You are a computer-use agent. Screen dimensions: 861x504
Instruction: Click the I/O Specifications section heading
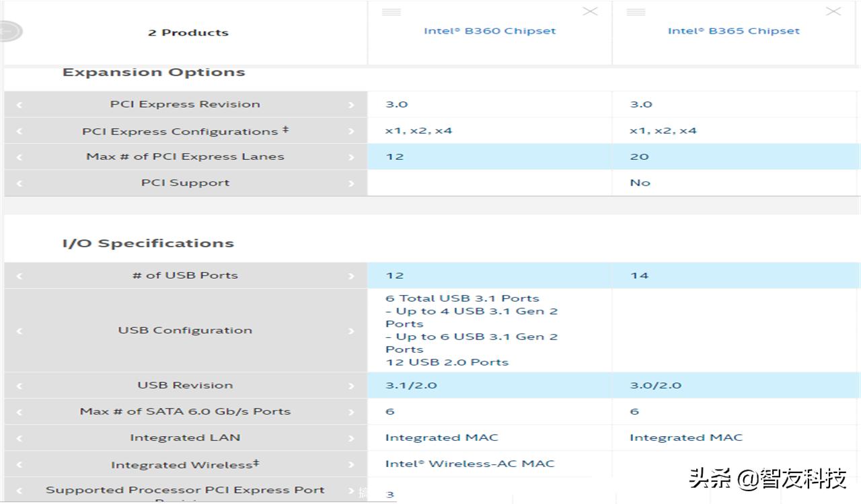point(148,244)
